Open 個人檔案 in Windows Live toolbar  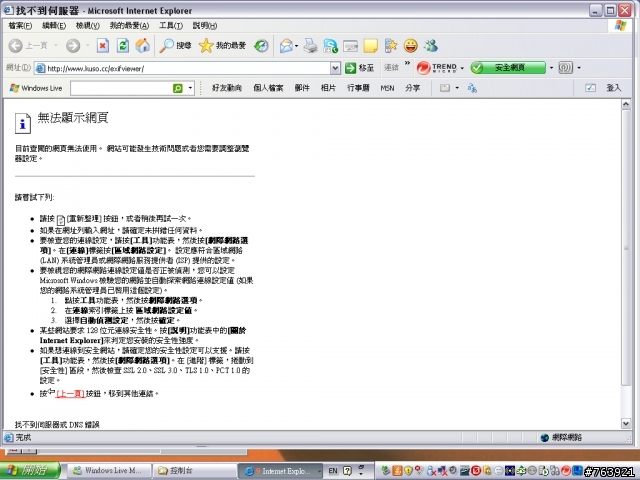tap(268, 88)
